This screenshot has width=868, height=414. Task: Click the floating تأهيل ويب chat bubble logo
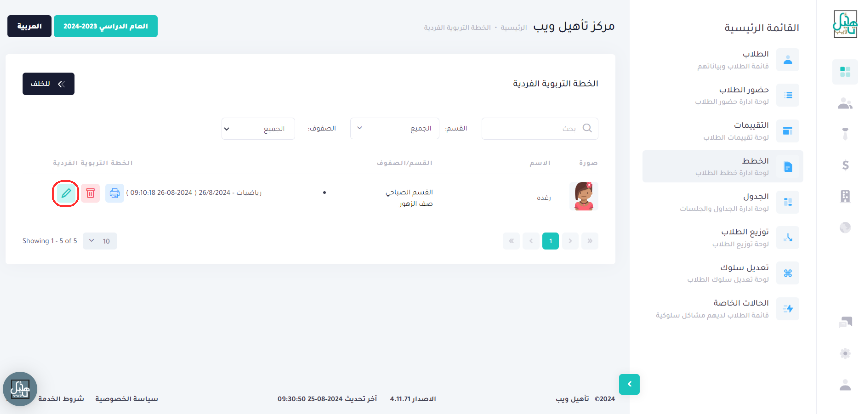pos(20,389)
